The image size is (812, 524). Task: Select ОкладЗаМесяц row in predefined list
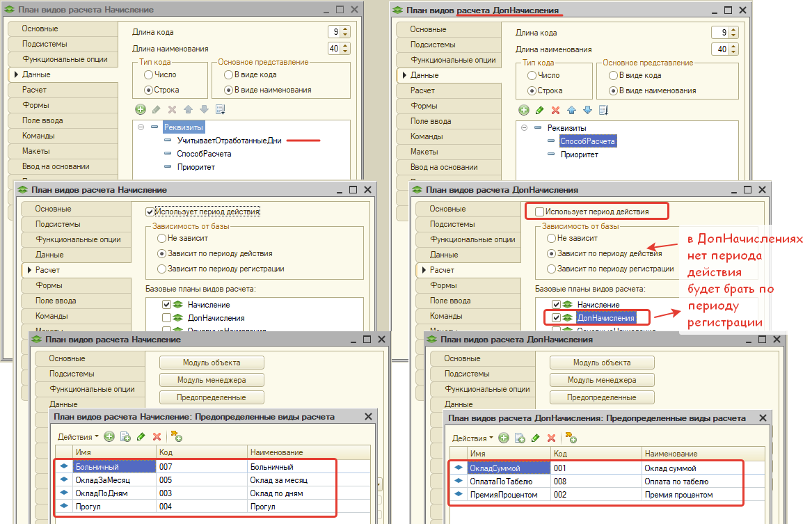pyautogui.click(x=212, y=480)
